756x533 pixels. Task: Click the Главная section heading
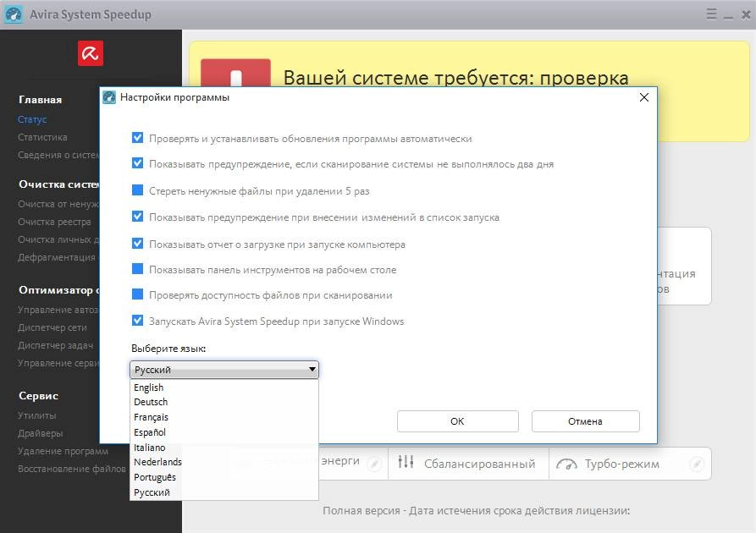coord(41,100)
